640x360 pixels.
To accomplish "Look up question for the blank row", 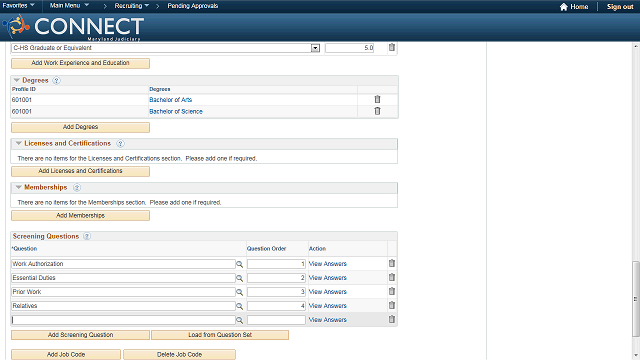I will pyautogui.click(x=240, y=320).
